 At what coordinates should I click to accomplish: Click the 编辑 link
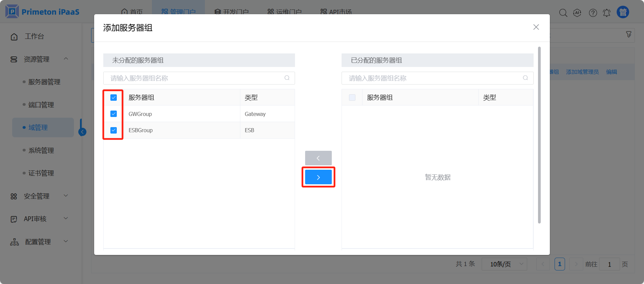[x=612, y=72]
